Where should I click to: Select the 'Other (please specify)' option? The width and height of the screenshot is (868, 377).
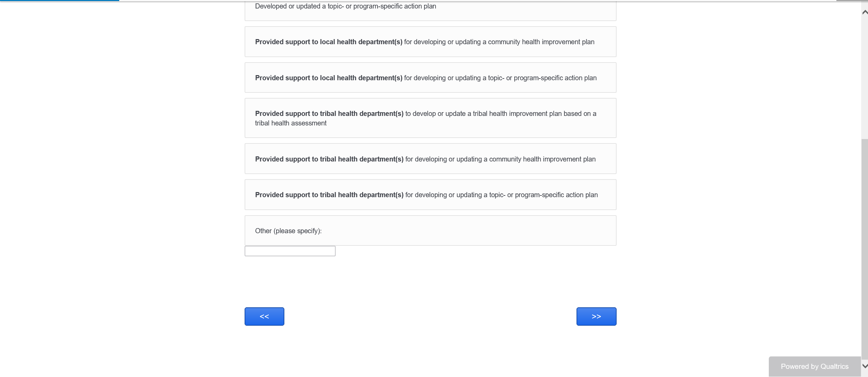tap(430, 231)
